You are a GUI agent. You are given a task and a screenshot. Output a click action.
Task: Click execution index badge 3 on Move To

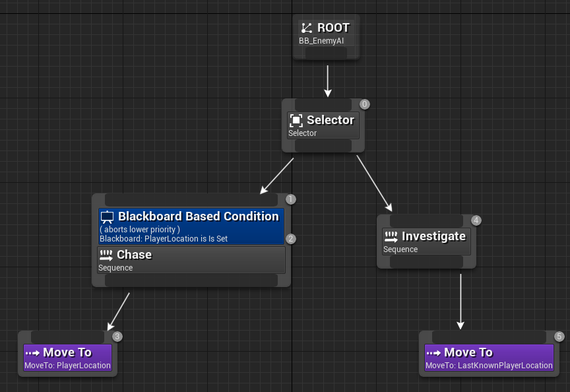[x=117, y=337]
